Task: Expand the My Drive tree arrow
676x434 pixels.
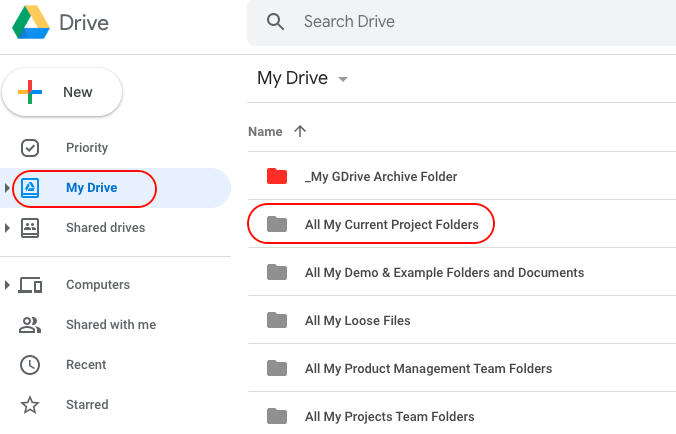Action: pos(7,188)
